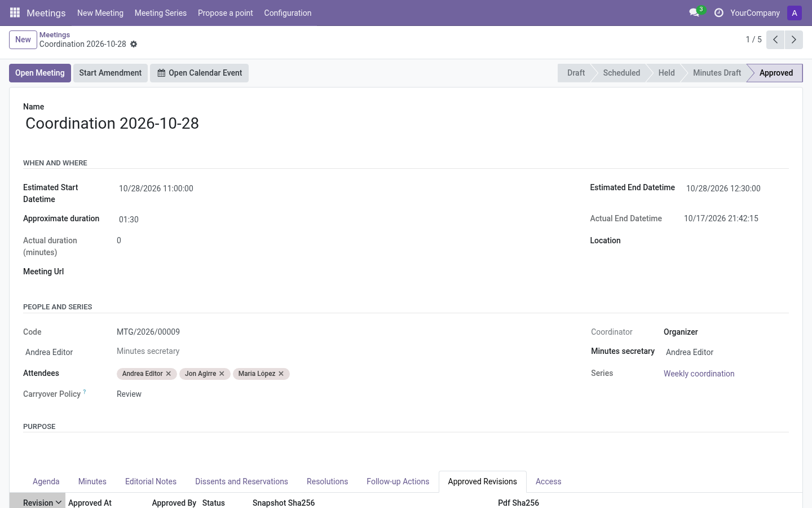Follow the Meetings breadcrumb link

[55, 35]
